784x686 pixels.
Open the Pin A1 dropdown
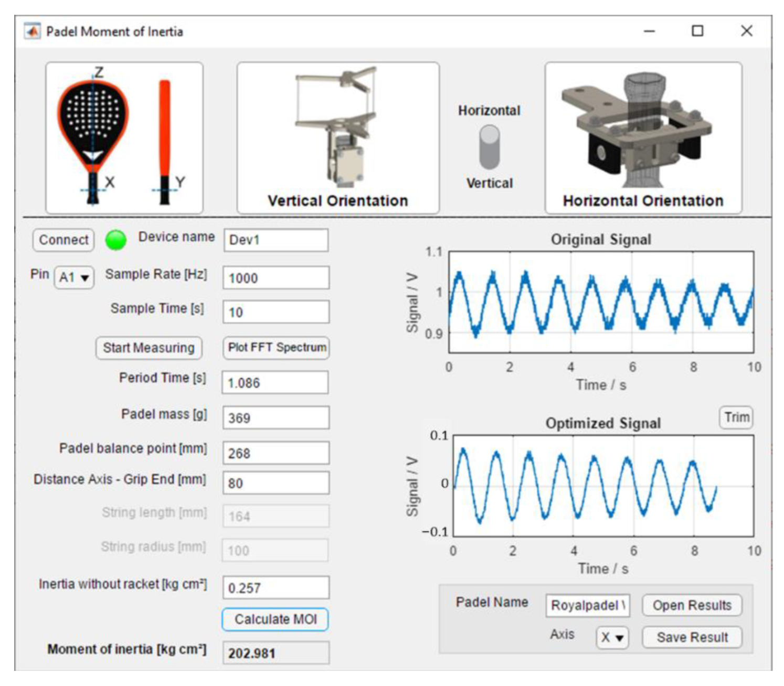click(74, 277)
